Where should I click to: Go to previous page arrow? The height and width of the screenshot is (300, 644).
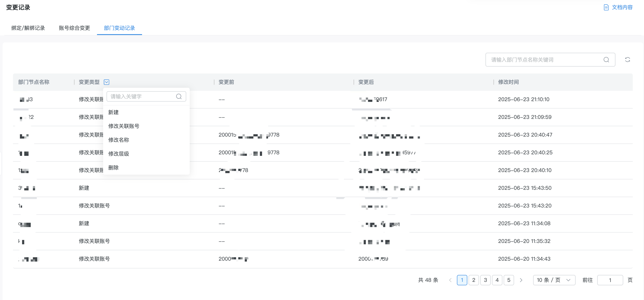tap(450, 280)
